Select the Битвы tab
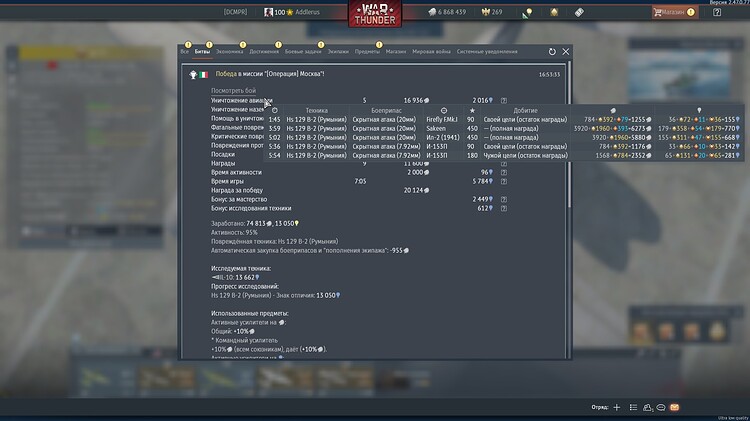This screenshot has width=750, height=421. tap(202, 52)
